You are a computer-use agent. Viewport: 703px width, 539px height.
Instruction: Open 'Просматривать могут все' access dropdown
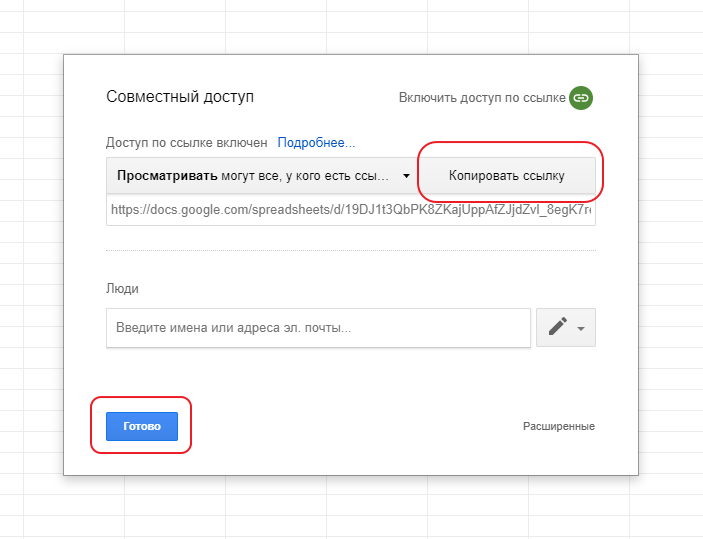263,175
